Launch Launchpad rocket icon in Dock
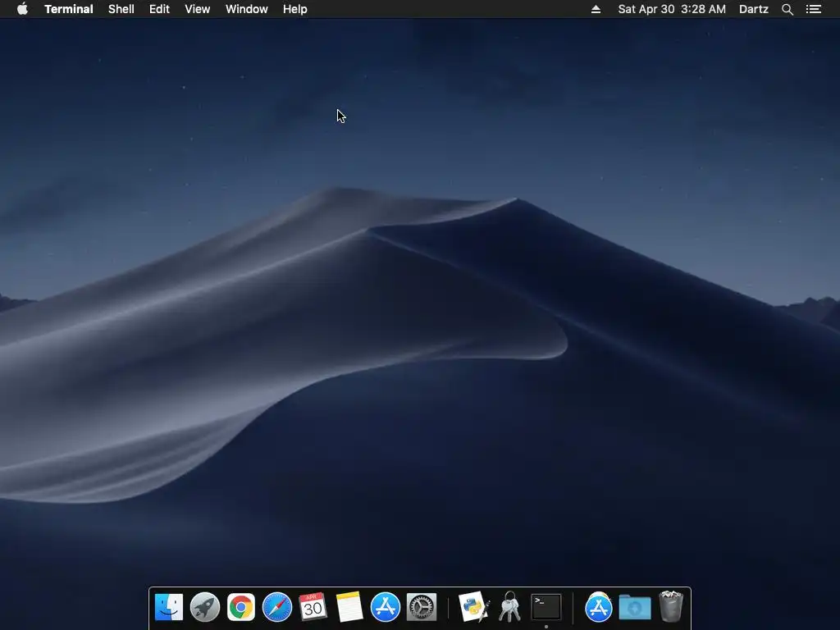Image resolution: width=840 pixels, height=630 pixels. (204, 607)
